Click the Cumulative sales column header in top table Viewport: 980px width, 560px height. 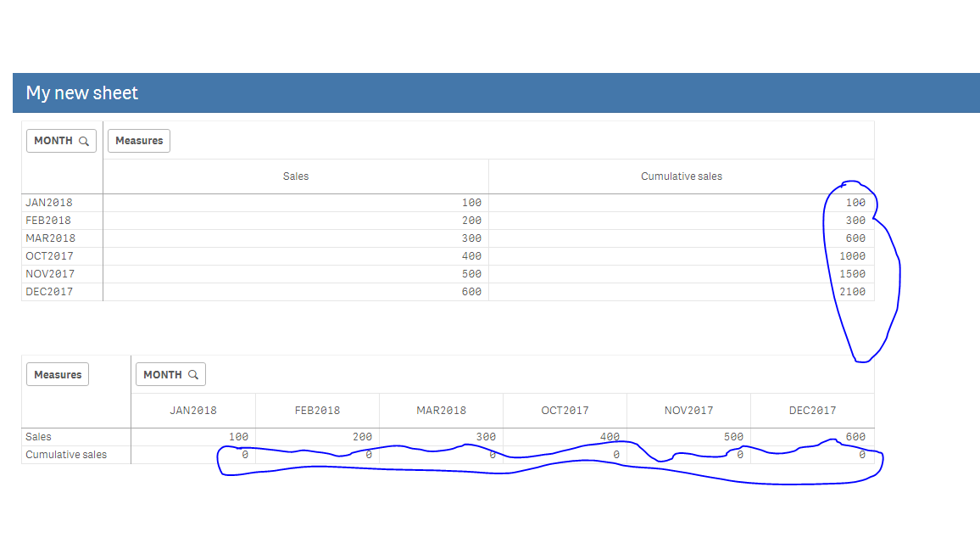682,176
